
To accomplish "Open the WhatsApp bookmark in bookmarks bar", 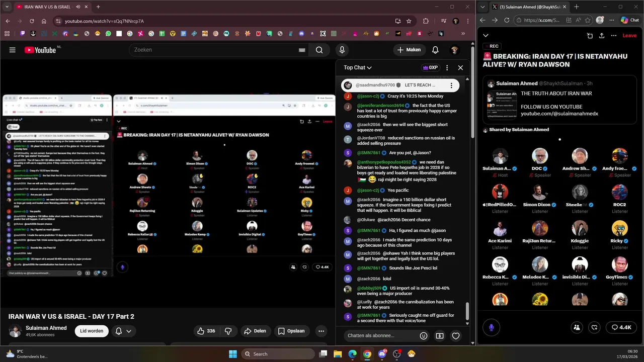I will coord(108,34).
